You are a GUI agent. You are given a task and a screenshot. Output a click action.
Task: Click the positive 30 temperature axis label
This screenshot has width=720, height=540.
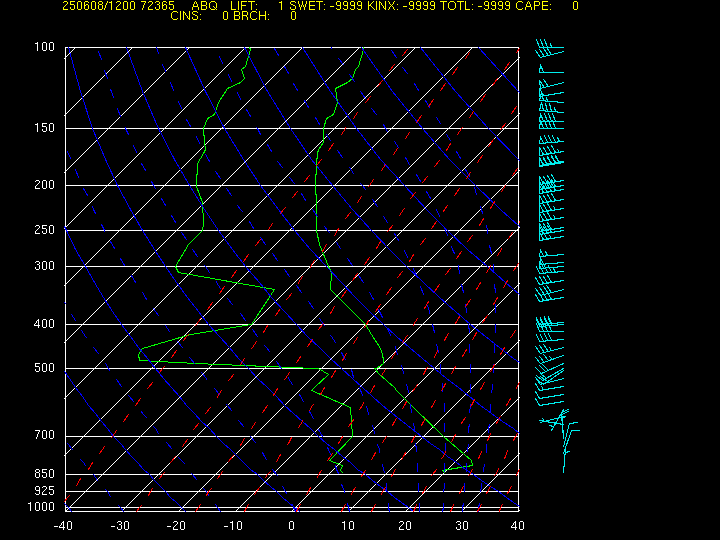click(461, 526)
